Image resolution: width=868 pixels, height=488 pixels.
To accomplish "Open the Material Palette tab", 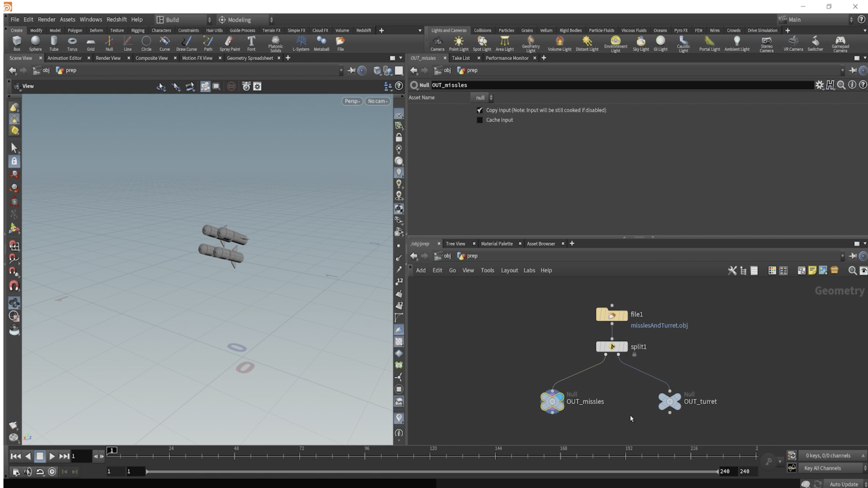I will (x=496, y=244).
